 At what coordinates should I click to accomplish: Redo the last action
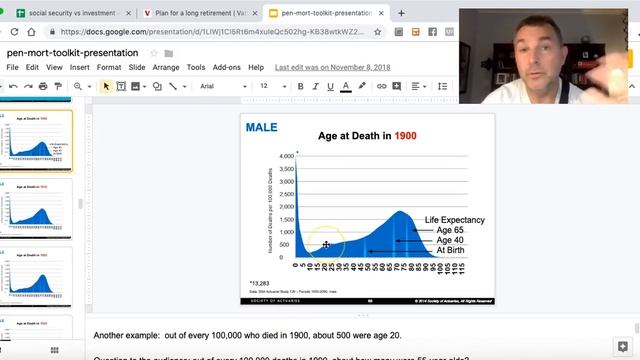28,86
